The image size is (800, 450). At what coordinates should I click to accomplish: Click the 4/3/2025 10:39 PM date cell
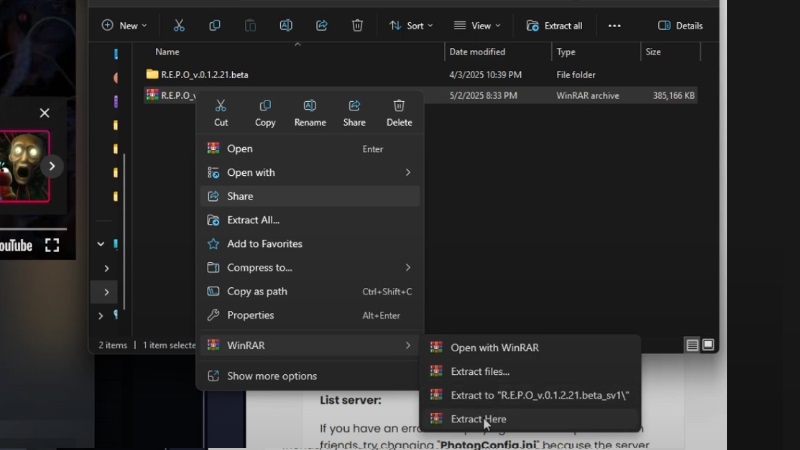485,74
